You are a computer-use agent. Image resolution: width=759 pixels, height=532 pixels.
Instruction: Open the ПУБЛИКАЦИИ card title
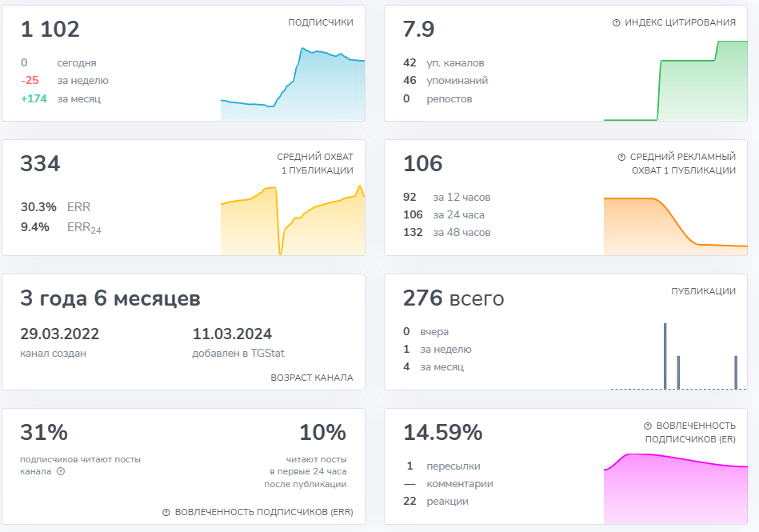tap(703, 292)
